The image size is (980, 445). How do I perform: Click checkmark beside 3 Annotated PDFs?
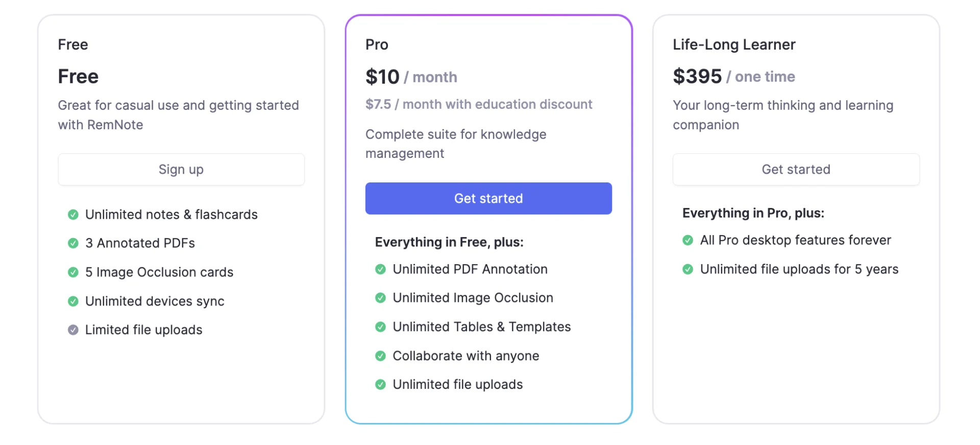click(x=73, y=243)
